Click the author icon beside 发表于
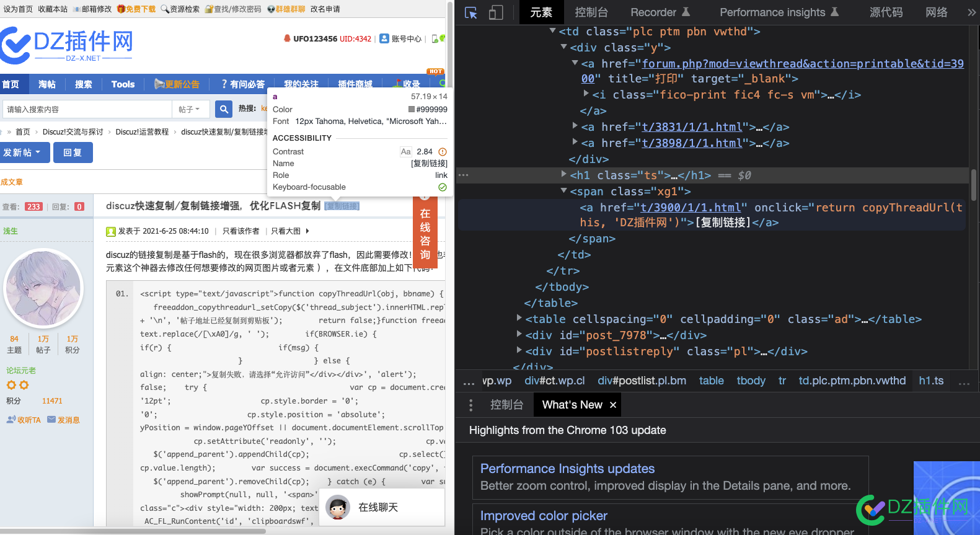This screenshot has width=980, height=535. [111, 231]
